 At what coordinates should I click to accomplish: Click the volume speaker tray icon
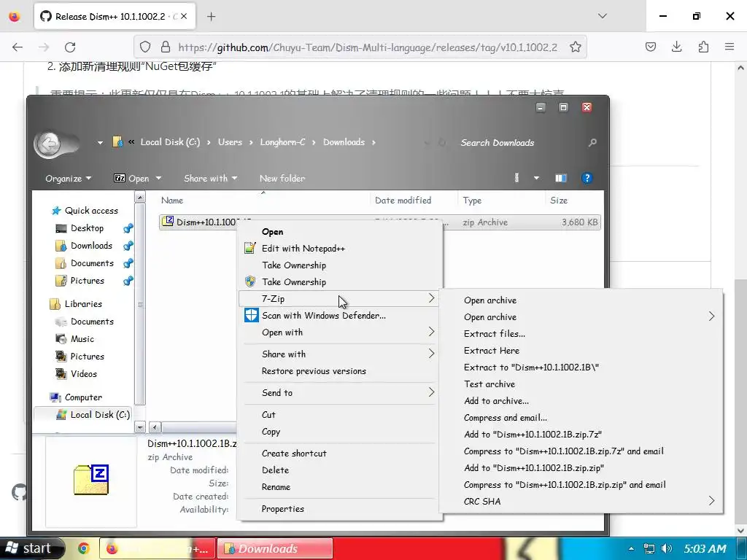(667, 548)
